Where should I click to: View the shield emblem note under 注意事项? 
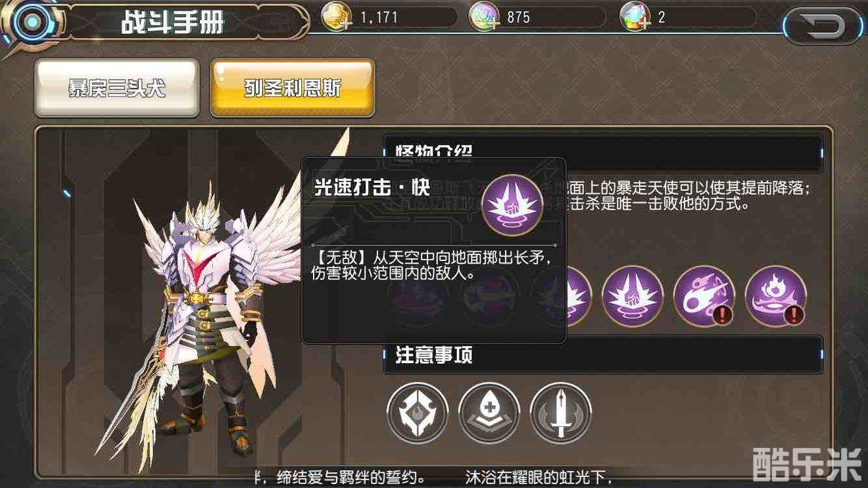418,413
